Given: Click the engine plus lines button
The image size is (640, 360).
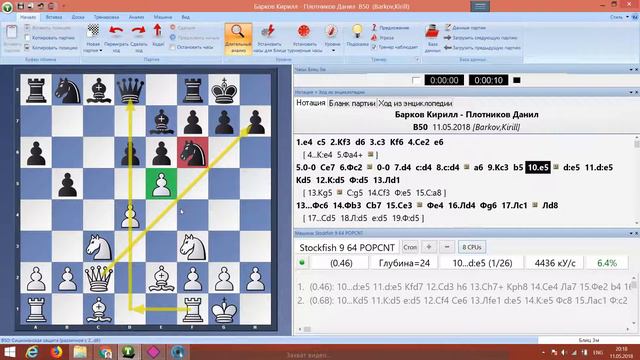Looking at the screenshot, I should pyautogui.click(x=429, y=247).
